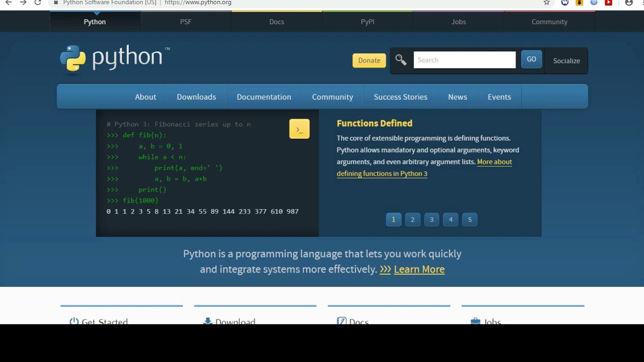Open the Events menu
The width and height of the screenshot is (644, 362).
point(499,97)
